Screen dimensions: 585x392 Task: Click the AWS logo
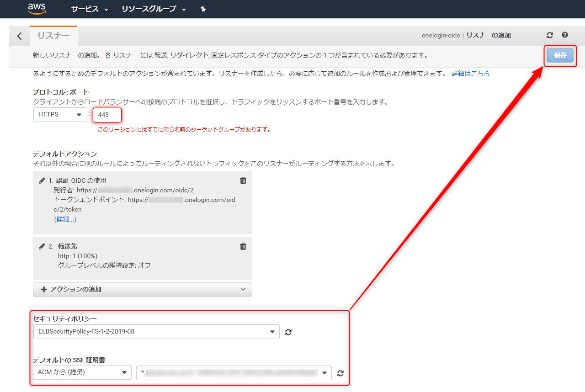click(37, 8)
